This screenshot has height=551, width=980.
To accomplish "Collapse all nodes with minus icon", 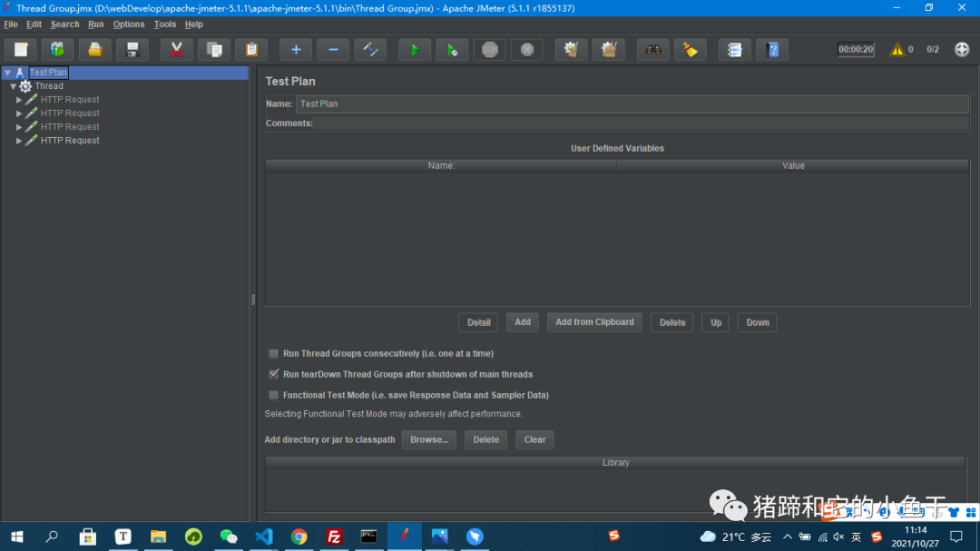I will pos(333,49).
